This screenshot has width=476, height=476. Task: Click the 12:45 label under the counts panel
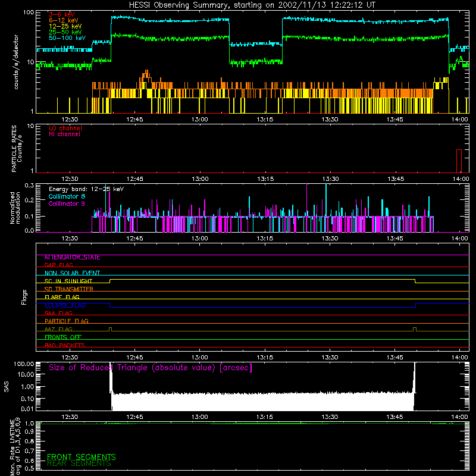pyautogui.click(x=135, y=120)
